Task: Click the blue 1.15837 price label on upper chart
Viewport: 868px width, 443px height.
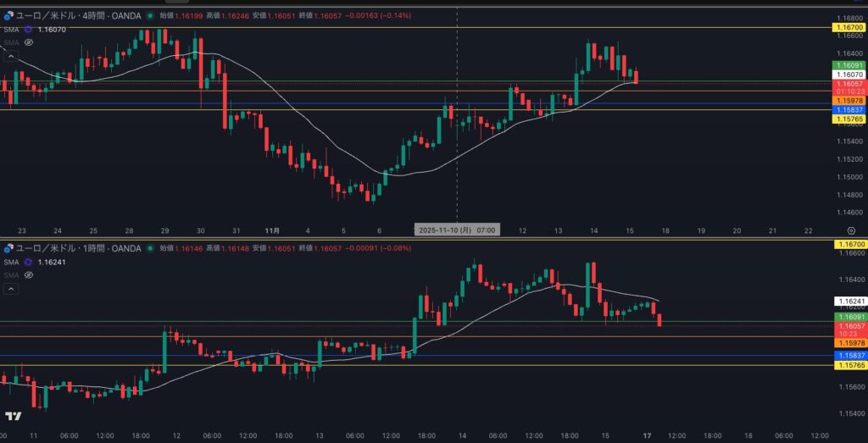Action: [x=849, y=110]
